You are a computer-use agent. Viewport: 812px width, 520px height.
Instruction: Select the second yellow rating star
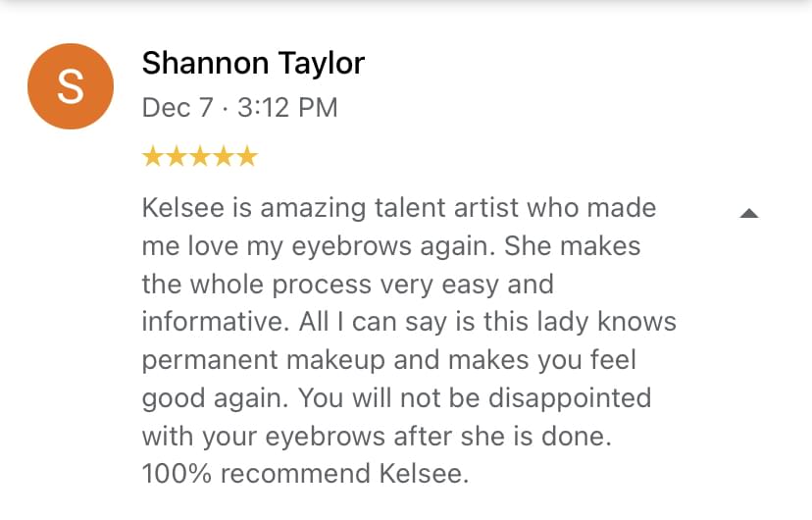coord(177,156)
